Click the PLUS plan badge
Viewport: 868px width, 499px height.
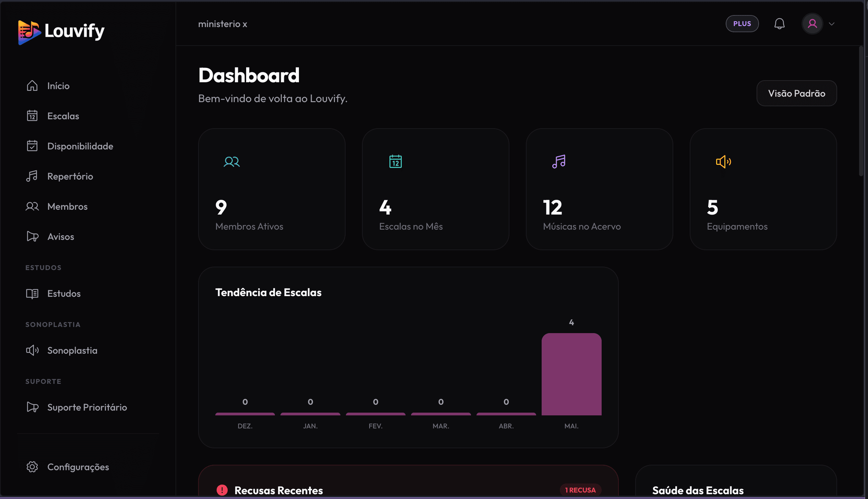(742, 24)
